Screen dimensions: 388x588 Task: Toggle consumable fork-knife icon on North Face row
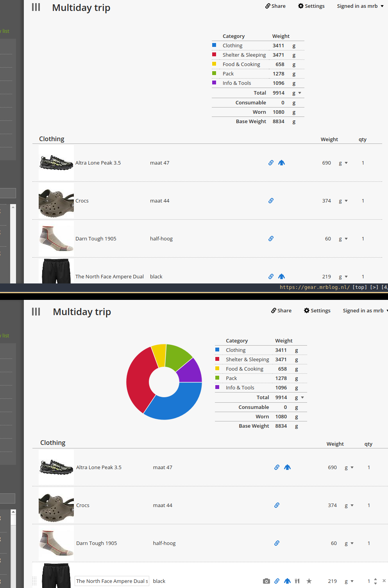(297, 581)
